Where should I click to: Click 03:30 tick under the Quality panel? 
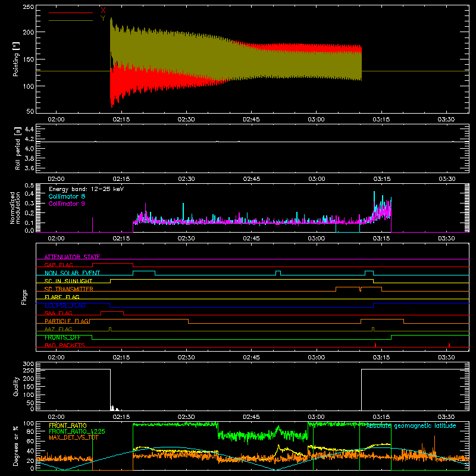[446, 417]
